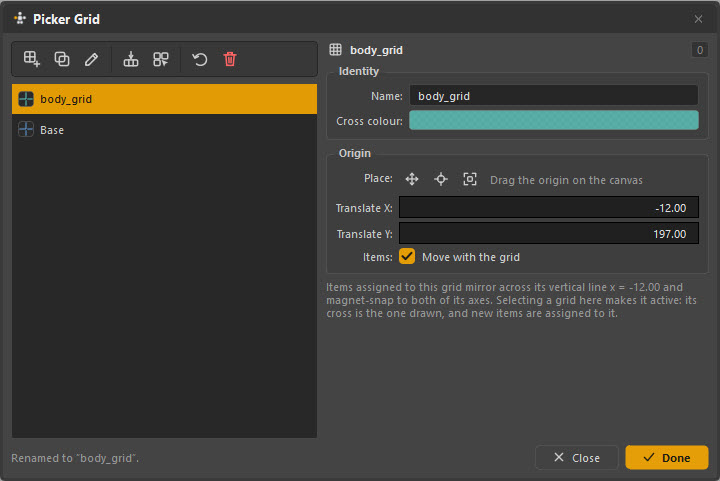Click the item count badge showing 0
Image resolution: width=720 pixels, height=481 pixels.
click(699, 50)
